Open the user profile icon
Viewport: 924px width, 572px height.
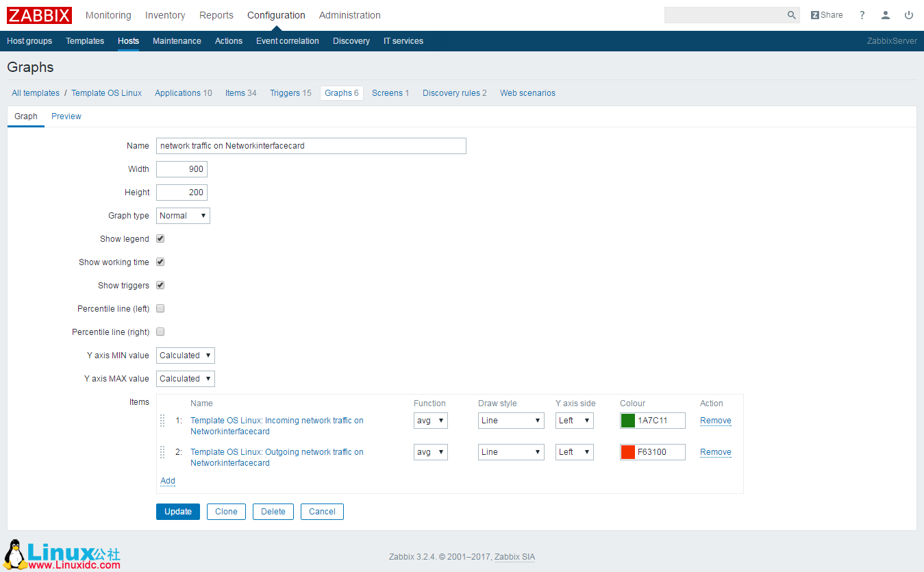pos(885,14)
